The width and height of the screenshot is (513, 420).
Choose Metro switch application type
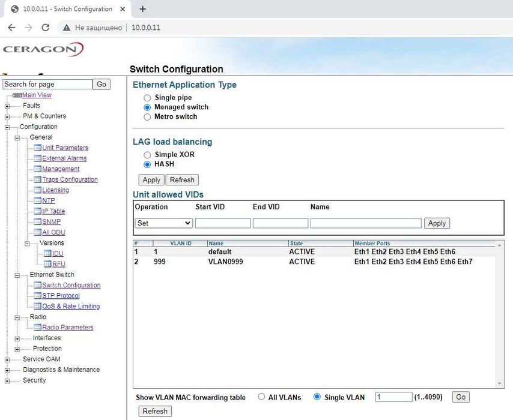click(x=147, y=117)
